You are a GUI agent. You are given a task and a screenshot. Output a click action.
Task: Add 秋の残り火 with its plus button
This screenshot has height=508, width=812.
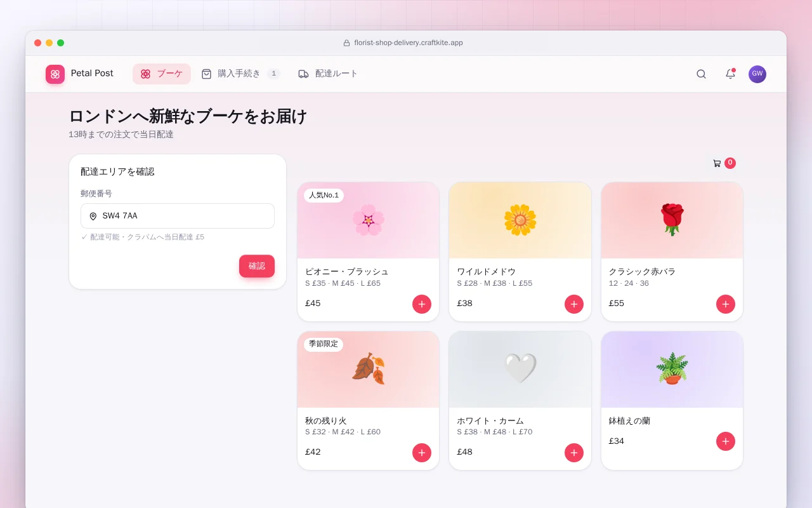click(x=422, y=453)
